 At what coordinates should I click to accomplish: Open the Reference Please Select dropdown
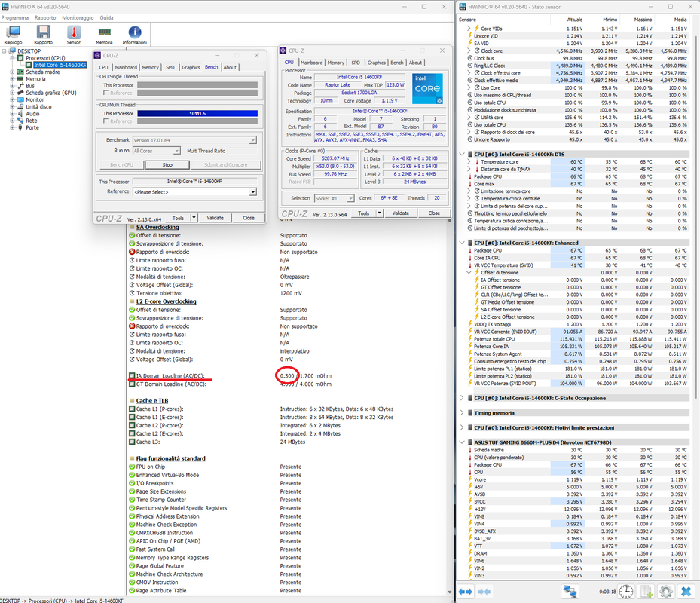pos(252,192)
